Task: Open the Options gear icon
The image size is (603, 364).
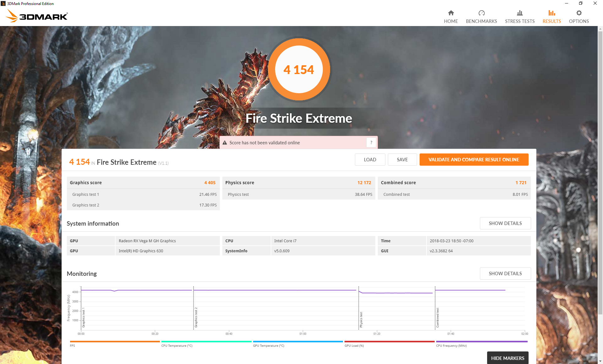Action: tap(579, 13)
